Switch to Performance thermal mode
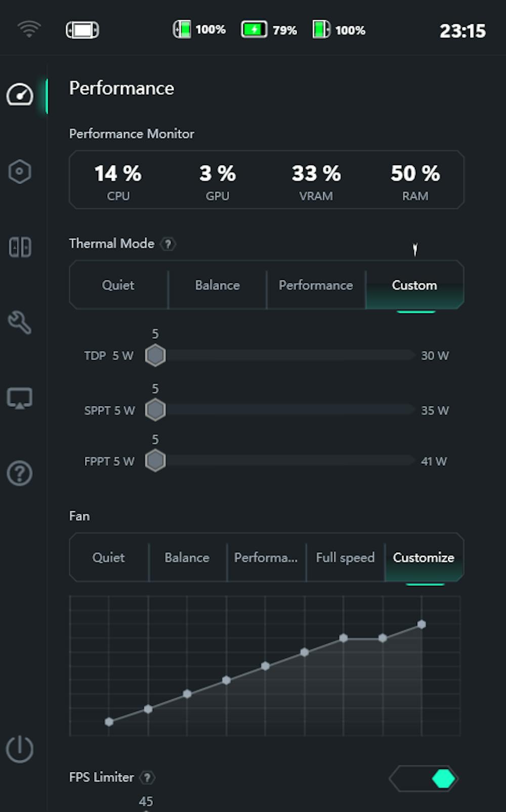This screenshot has height=812, width=506. pyautogui.click(x=316, y=285)
